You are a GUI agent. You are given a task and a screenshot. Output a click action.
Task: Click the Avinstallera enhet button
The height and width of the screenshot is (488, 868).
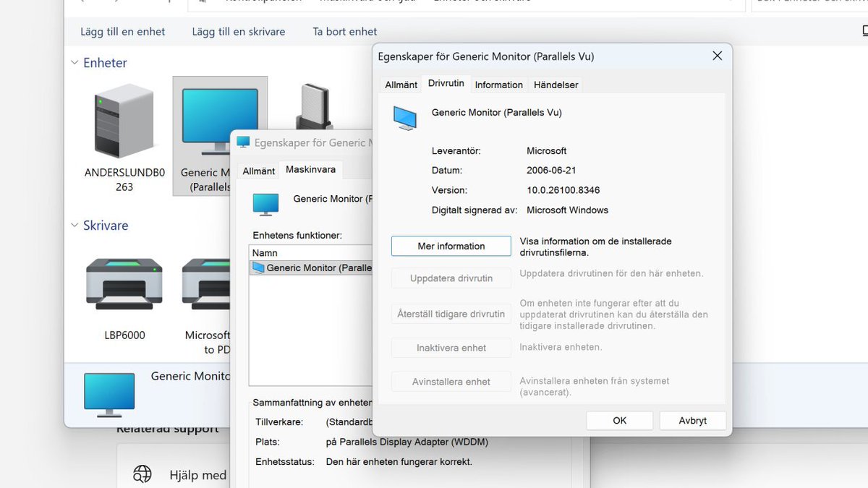[451, 382]
